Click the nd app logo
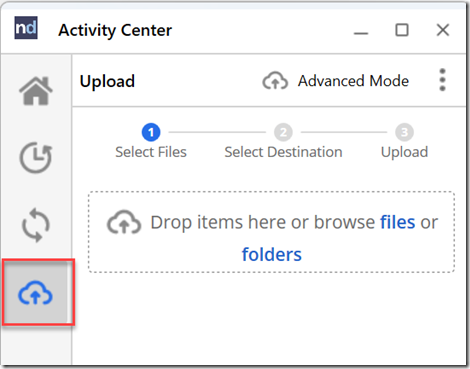This screenshot has height=369, width=470. coord(26,28)
